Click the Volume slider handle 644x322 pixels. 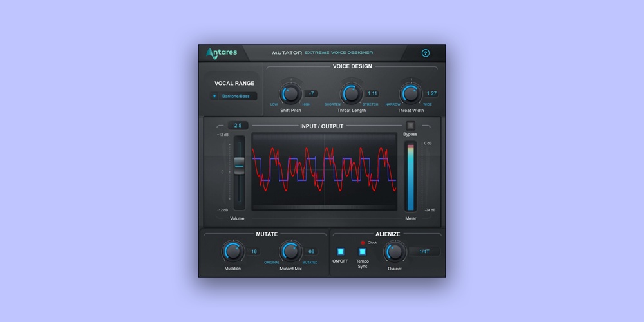(239, 165)
